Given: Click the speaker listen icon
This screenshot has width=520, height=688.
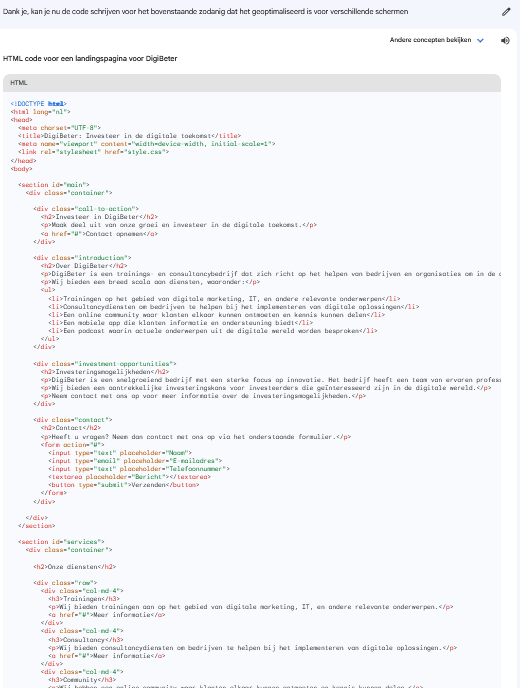Looking at the screenshot, I should click(x=505, y=40).
